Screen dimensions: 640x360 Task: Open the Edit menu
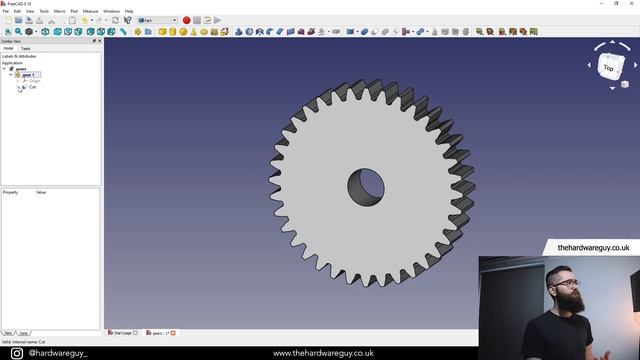coord(17,11)
